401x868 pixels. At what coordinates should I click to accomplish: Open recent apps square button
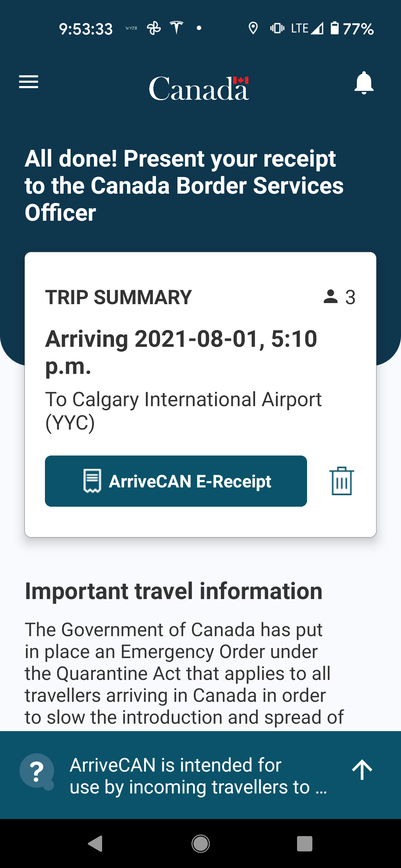click(304, 844)
